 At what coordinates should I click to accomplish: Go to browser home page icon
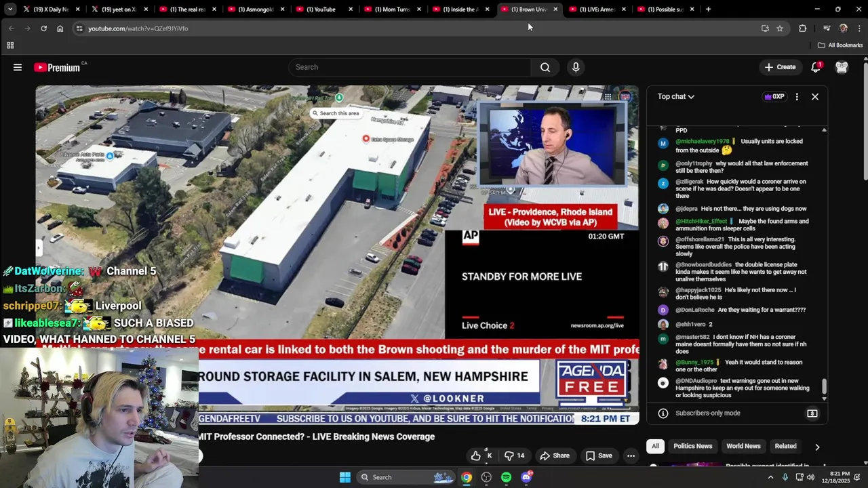point(60,28)
